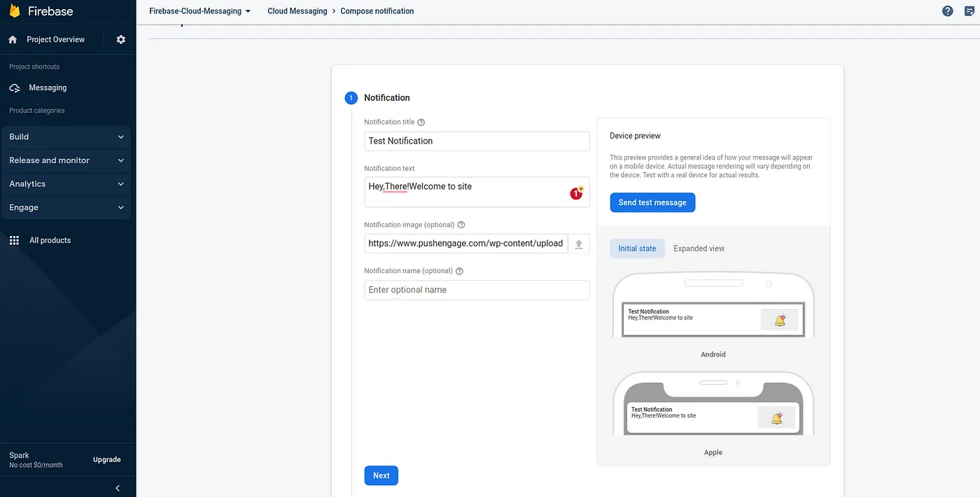The image size is (980, 497).
Task: Open the release notes icon in header
Action: [969, 11]
